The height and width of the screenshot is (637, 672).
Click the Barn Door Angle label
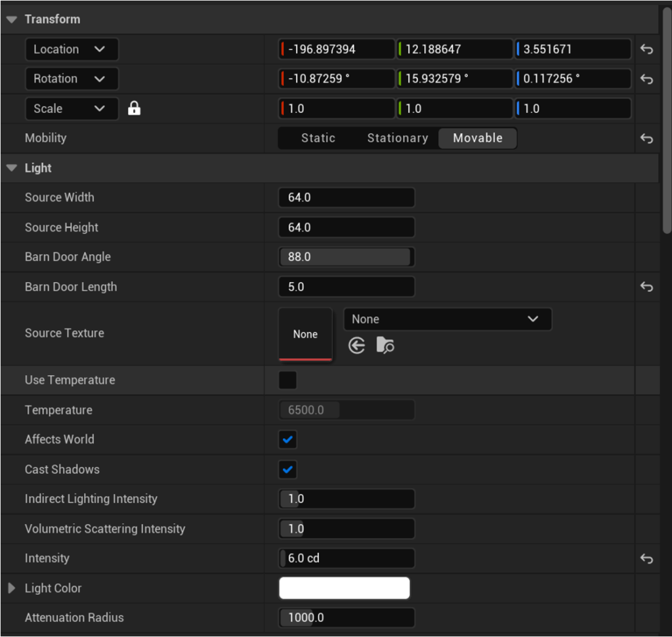tap(68, 257)
